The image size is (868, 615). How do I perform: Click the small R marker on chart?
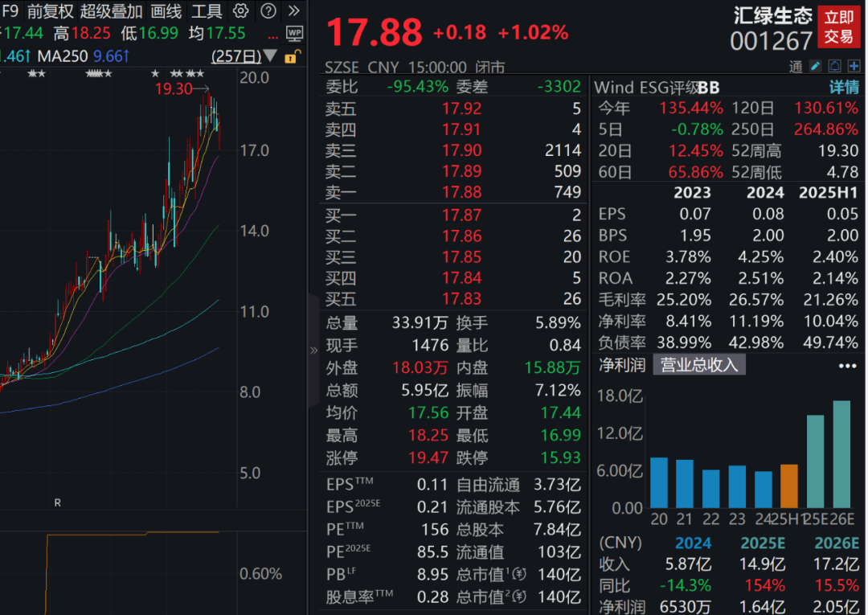point(57,503)
